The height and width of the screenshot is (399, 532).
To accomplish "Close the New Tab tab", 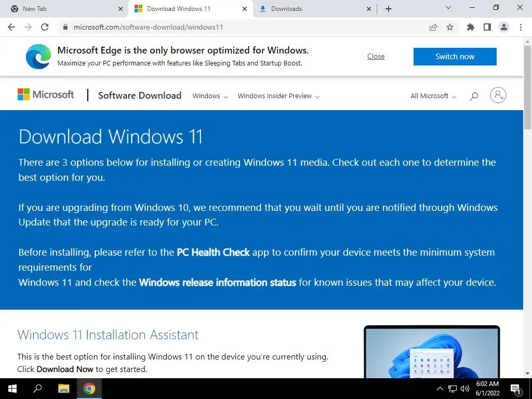I will (121, 9).
